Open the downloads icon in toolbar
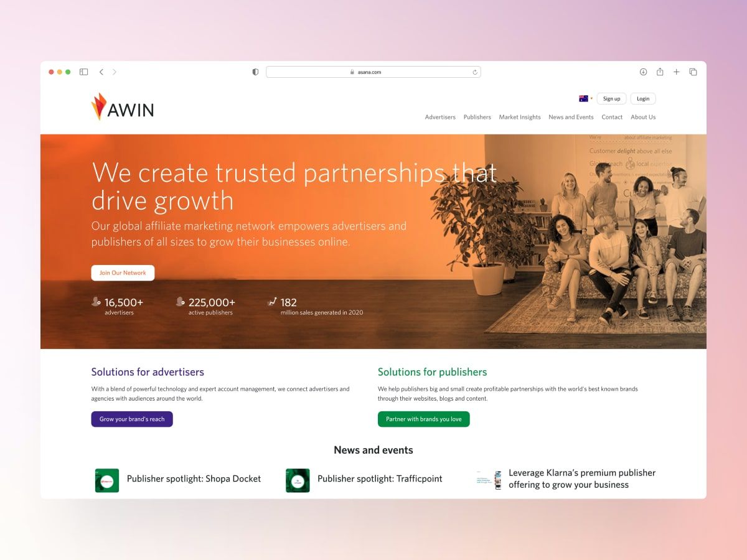Viewport: 747px width, 560px height. 643,72
